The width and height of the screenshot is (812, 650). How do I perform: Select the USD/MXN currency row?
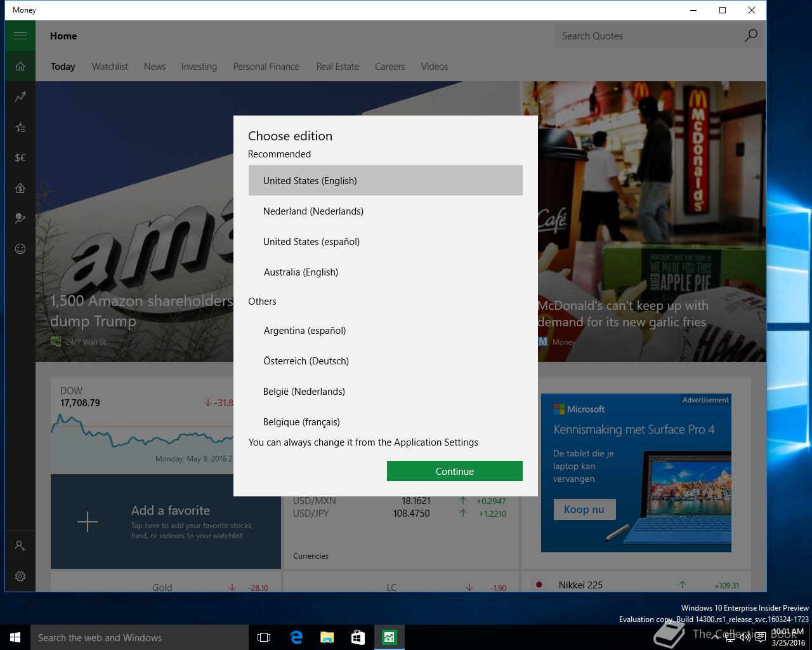400,501
